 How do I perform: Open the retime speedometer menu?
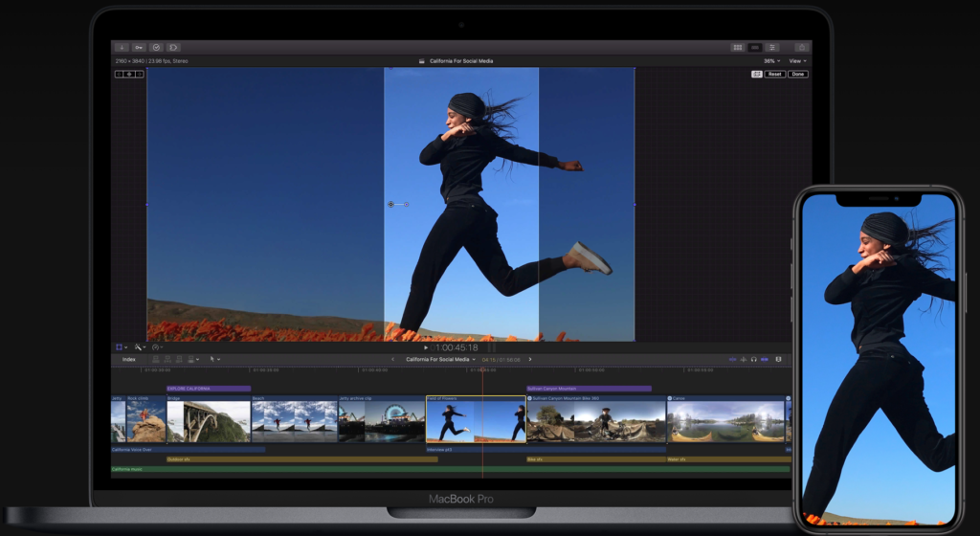coord(158,347)
